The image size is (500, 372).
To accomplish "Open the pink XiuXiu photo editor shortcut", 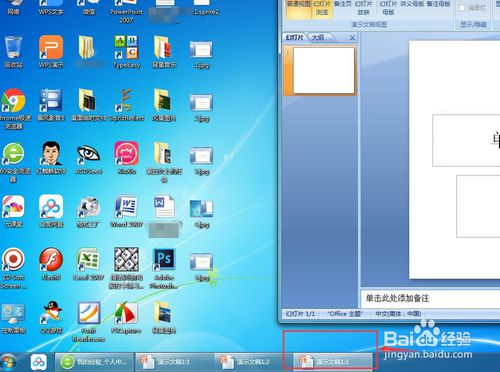I will point(126,158).
